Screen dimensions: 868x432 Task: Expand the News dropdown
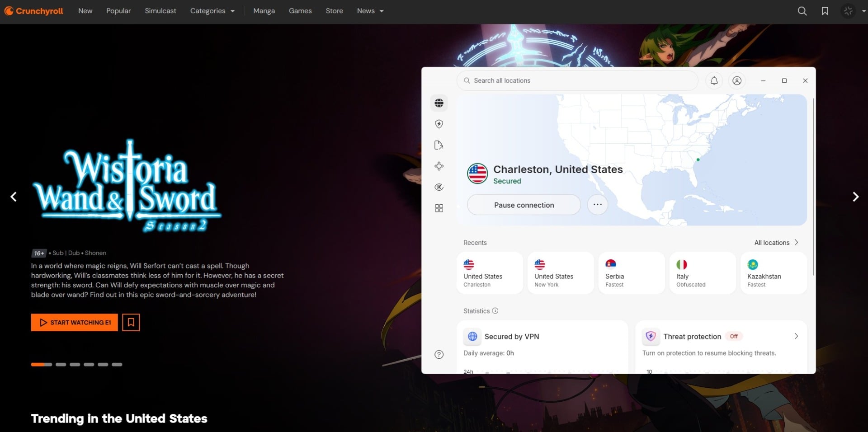[370, 11]
